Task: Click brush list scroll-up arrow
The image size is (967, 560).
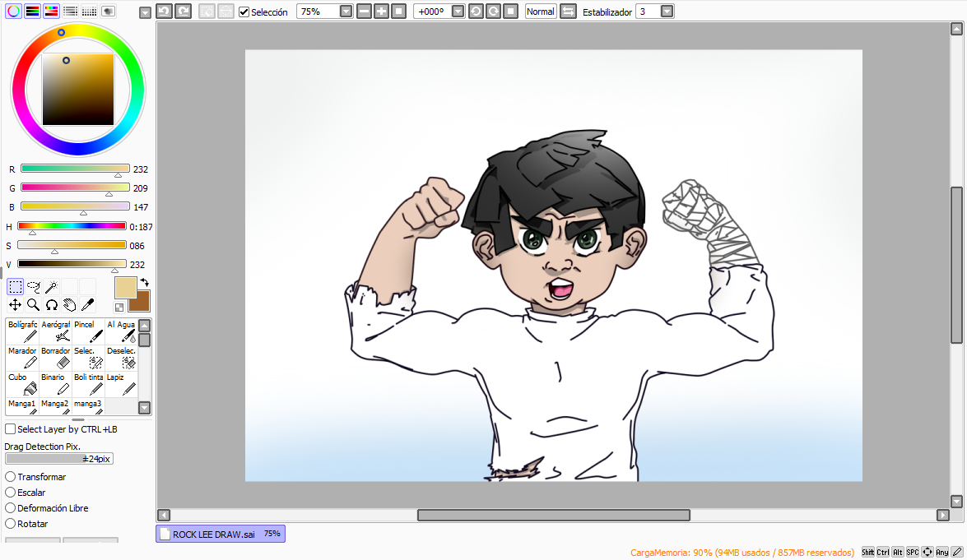Action: tap(144, 326)
